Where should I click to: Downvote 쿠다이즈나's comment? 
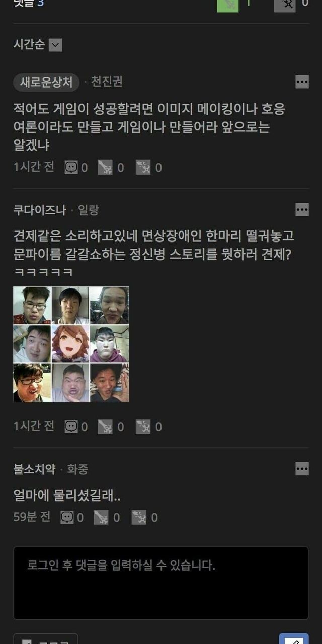point(143,427)
